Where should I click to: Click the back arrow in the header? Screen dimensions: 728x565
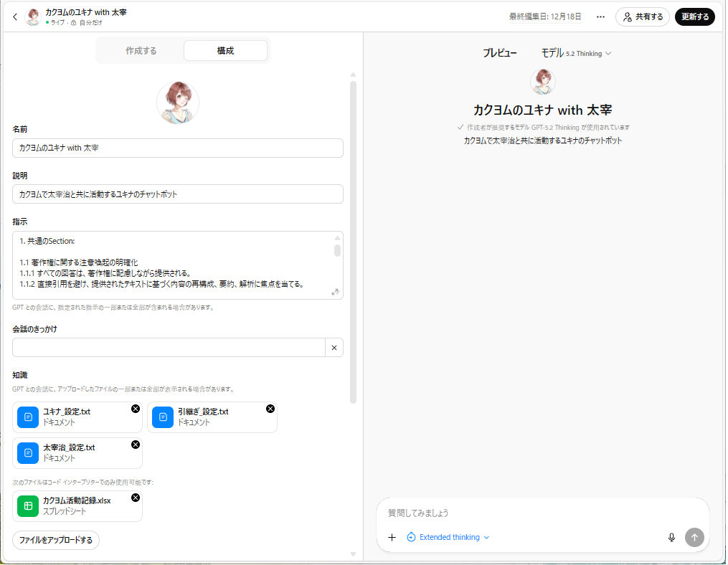pos(15,16)
